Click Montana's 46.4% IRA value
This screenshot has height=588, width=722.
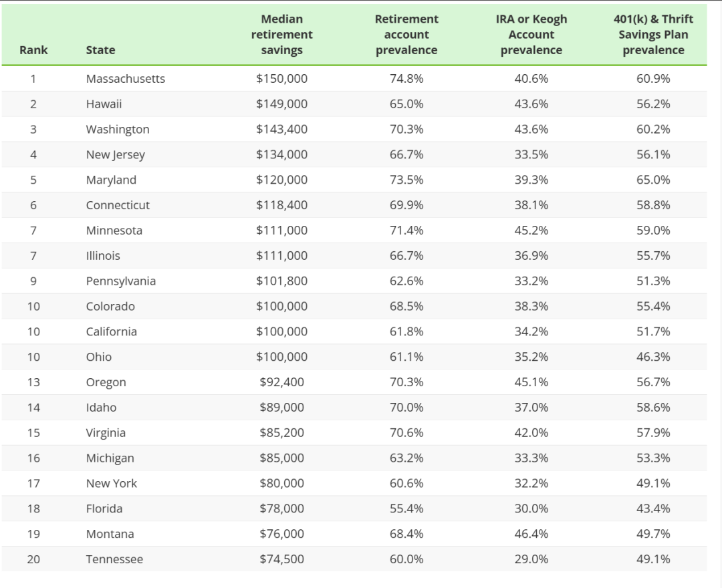531,534
